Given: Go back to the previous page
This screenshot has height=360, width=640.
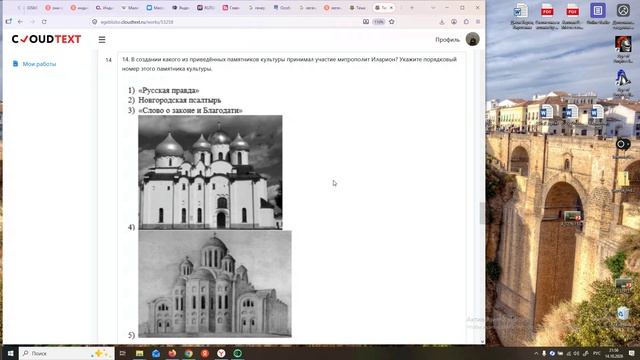Looking at the screenshot, I should pyautogui.click(x=20, y=22).
